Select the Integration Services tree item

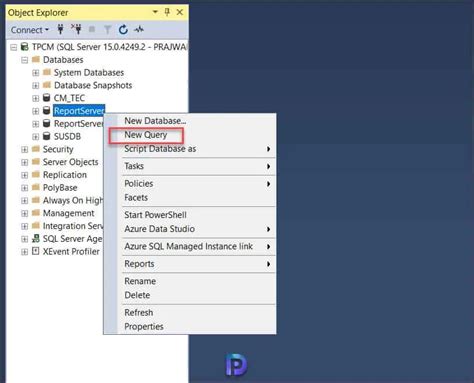[73, 226]
